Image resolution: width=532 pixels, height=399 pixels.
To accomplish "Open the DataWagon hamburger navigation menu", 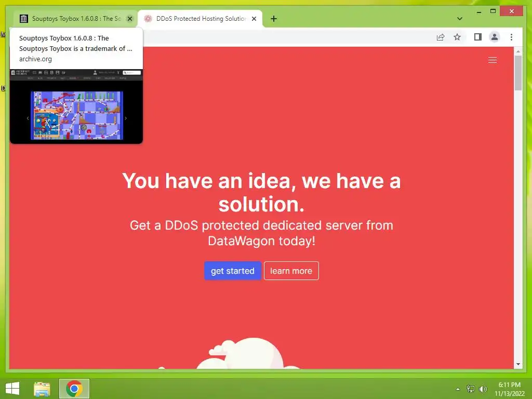I will [x=493, y=60].
